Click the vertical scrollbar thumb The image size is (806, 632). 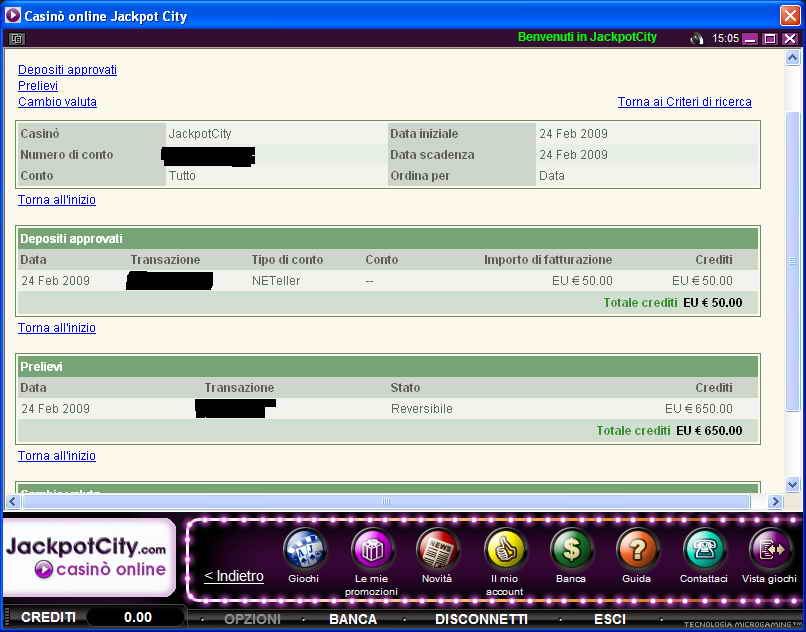792,261
